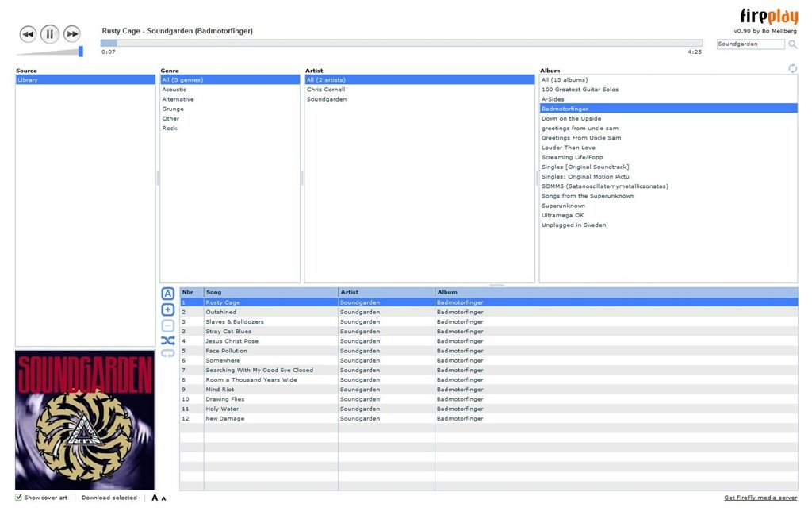Select the Jesus Christ Pose song row
812x515 pixels.
[488, 341]
